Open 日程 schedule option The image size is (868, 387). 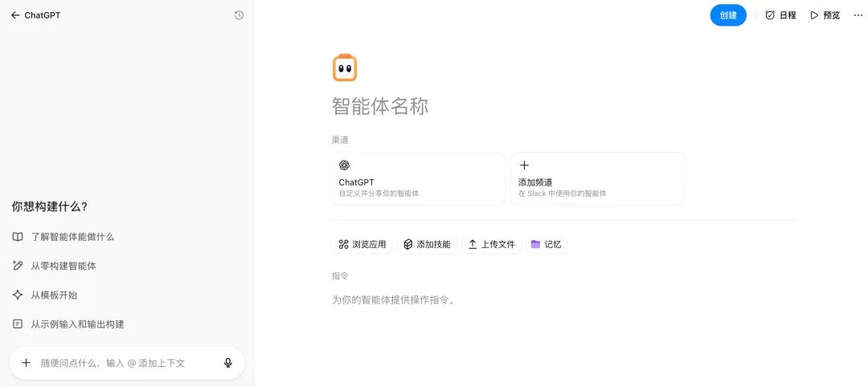[780, 15]
